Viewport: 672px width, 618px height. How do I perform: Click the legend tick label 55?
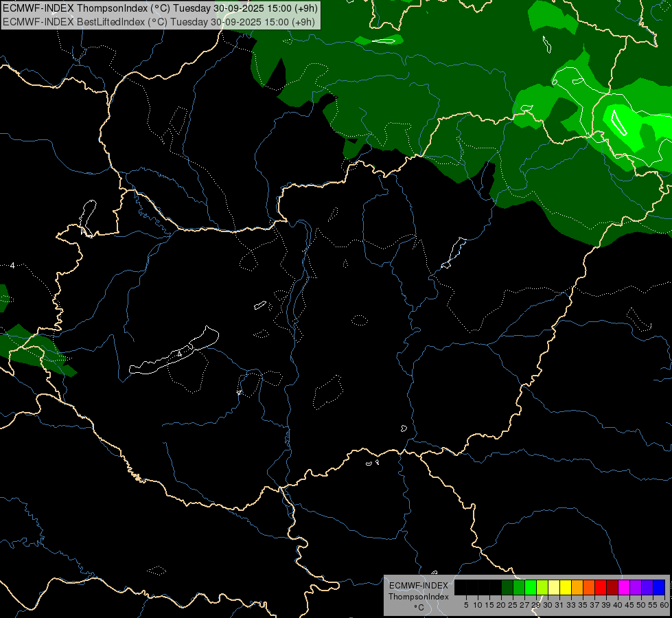[653, 605]
